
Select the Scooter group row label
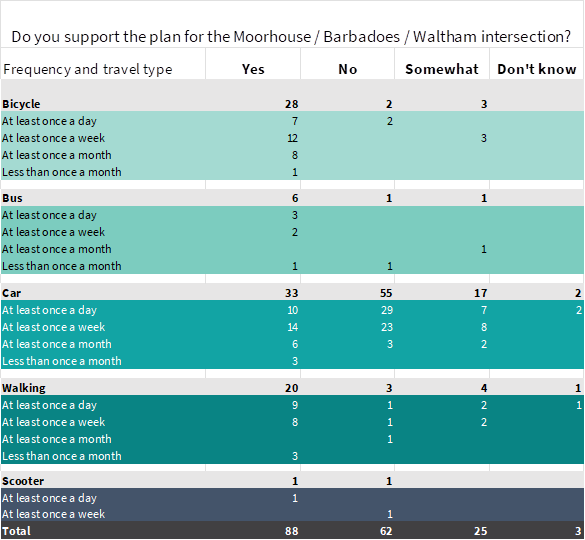click(23, 481)
